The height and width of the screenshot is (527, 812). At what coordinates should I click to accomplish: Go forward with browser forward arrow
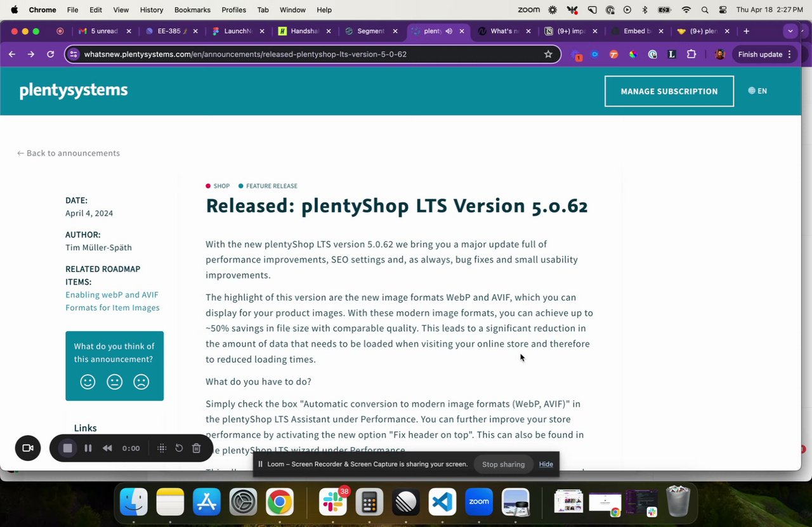31,55
